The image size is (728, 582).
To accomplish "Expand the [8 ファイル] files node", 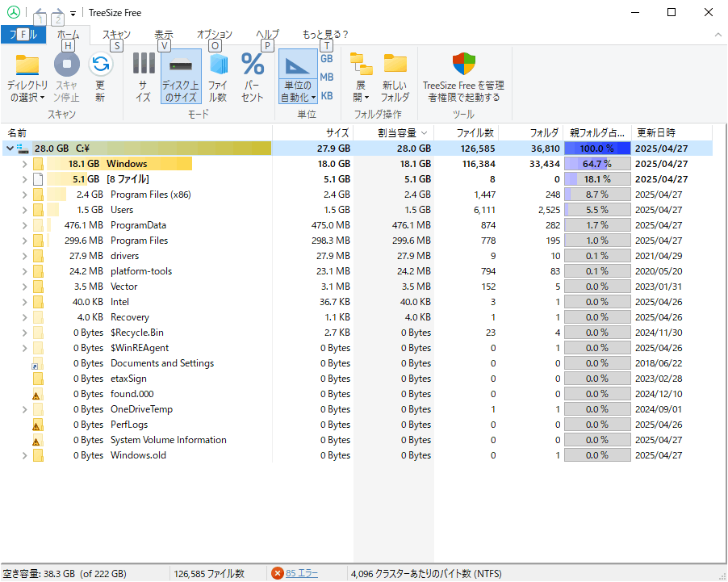I will coord(24,179).
